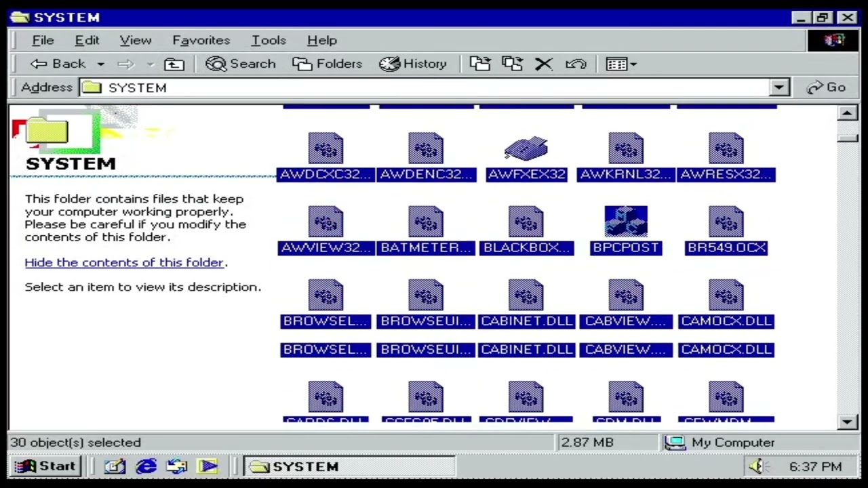Click 'Hide the contents of this folder' link
868x488 pixels.
point(124,262)
